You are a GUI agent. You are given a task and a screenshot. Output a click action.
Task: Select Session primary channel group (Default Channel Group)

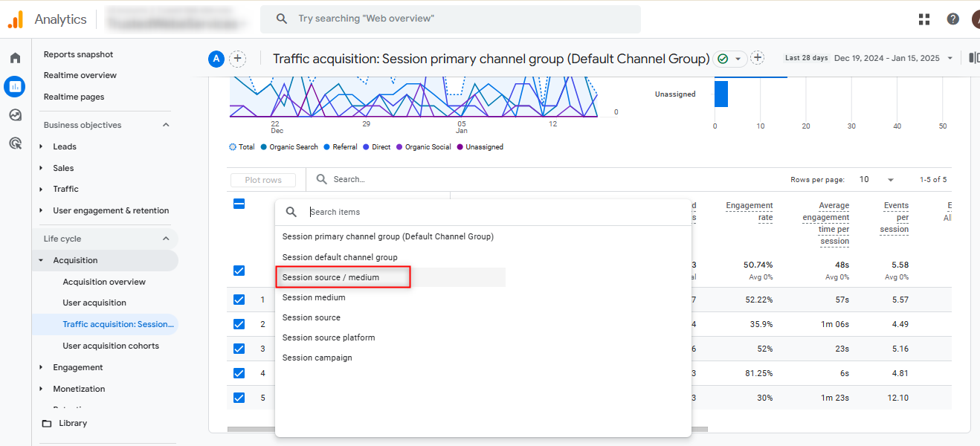(390, 236)
